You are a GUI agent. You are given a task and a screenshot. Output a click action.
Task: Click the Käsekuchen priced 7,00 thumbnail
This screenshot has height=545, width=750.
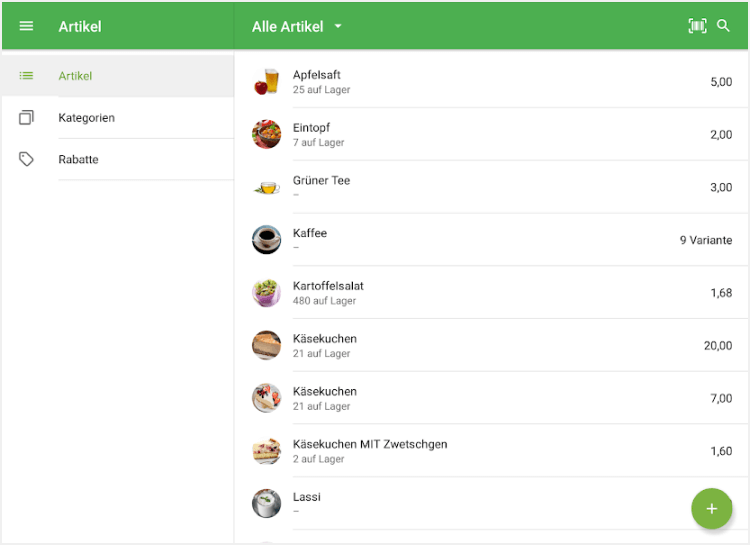(266, 398)
